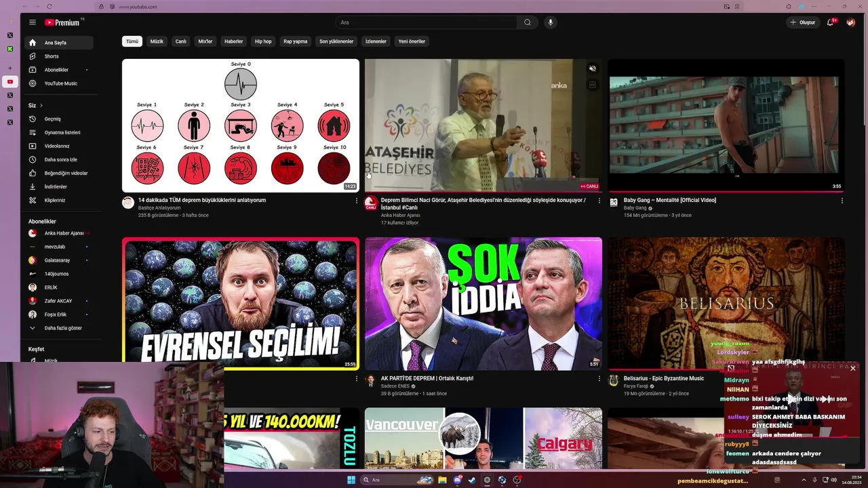The height and width of the screenshot is (488, 868).
Task: Open Baby Gang channel avatar
Action: (x=614, y=203)
